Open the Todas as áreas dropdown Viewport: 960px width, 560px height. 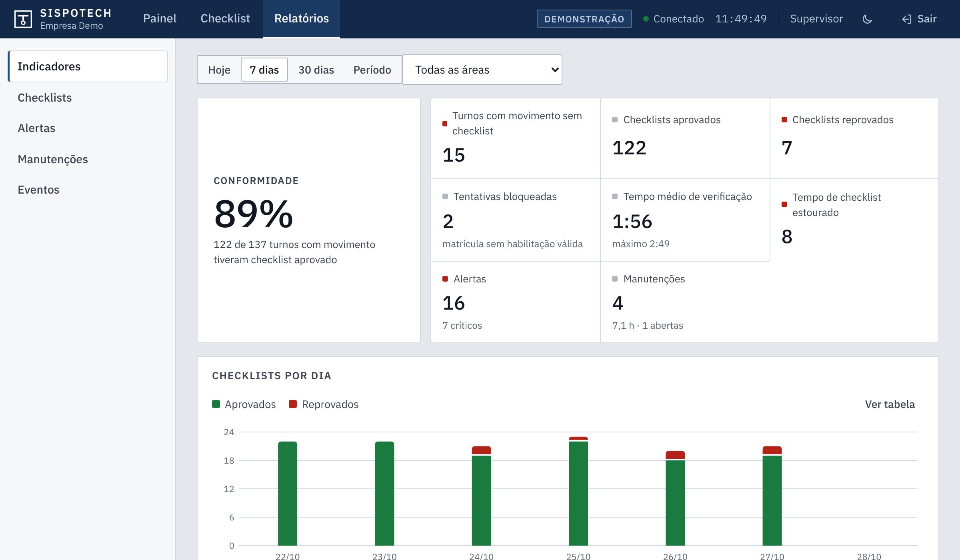pos(482,70)
